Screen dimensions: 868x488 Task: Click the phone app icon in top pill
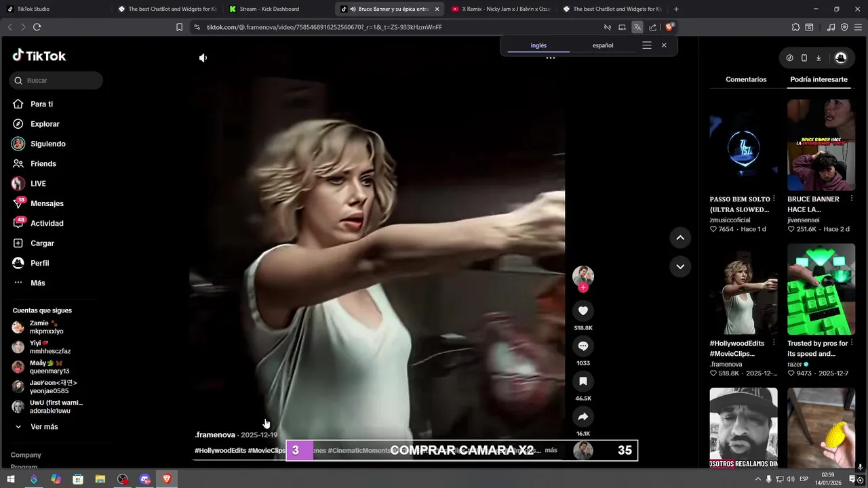[804, 58]
